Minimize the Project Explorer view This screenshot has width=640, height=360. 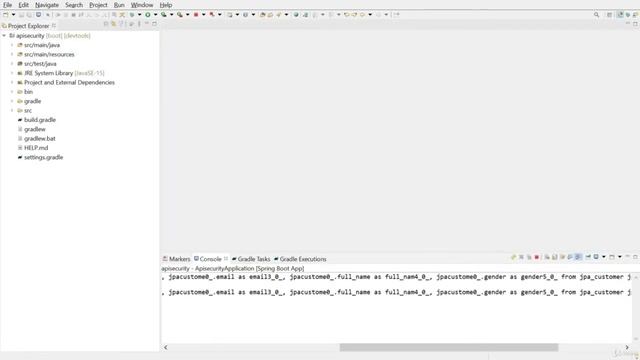pos(147,24)
